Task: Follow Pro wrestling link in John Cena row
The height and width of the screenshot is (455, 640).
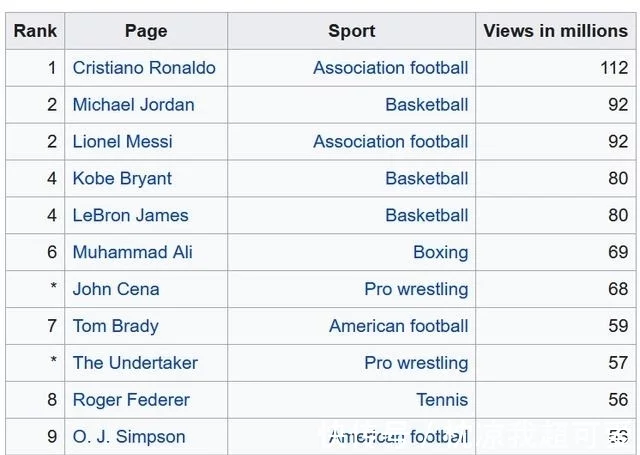Action: pos(416,289)
